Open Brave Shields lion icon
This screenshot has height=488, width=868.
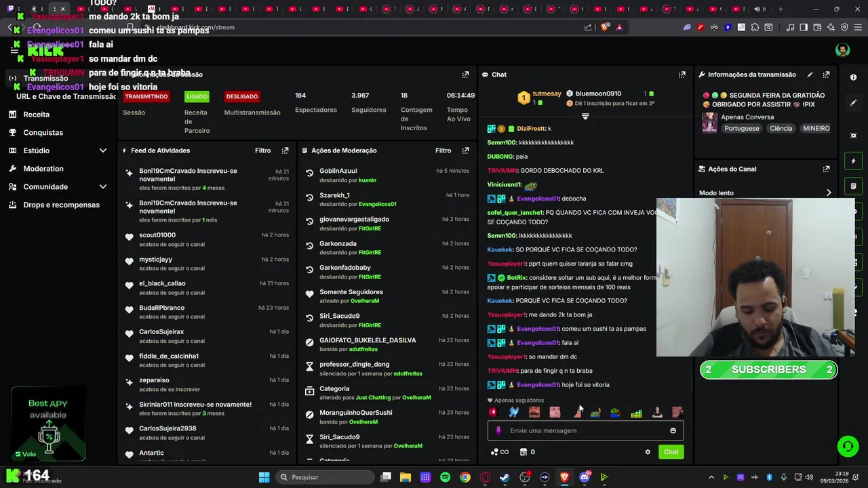pyautogui.click(x=605, y=27)
